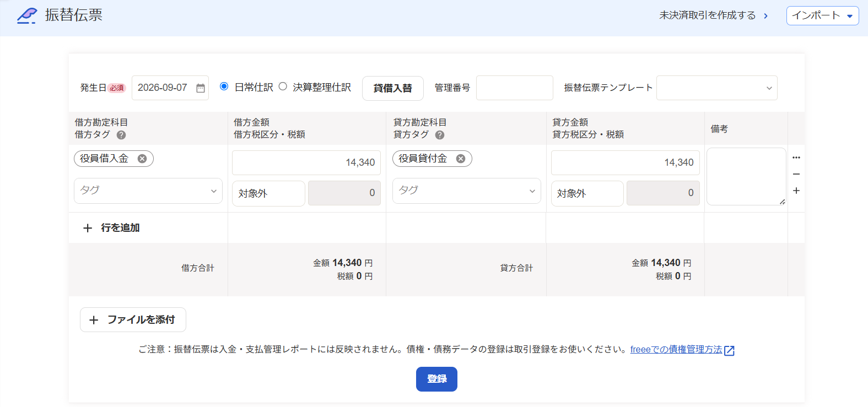Click the help icon next to 貸方タグ
The height and width of the screenshot is (407, 868).
440,135
